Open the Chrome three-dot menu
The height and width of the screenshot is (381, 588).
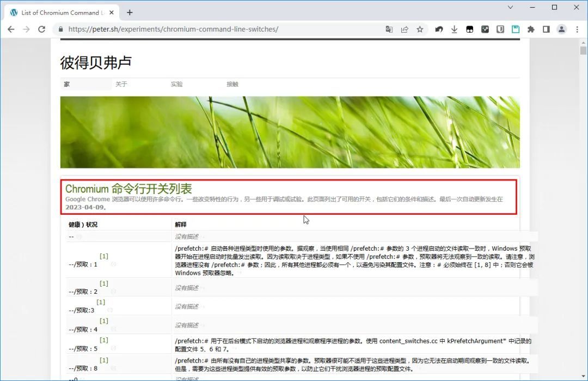(577, 29)
